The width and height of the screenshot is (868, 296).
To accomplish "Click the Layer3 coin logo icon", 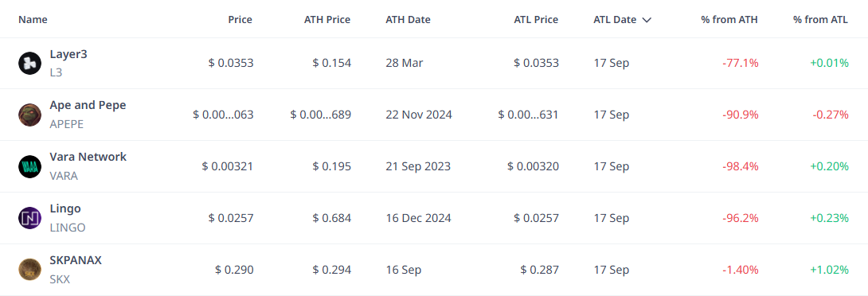I will 30,63.
